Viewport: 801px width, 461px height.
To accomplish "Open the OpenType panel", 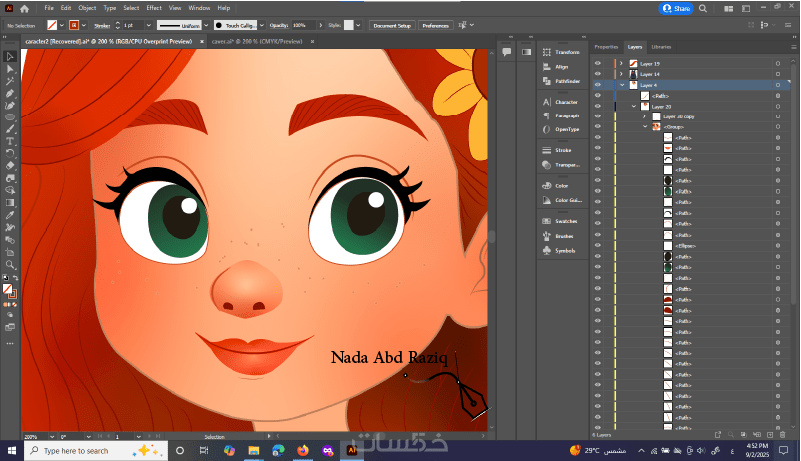I will pos(561,129).
